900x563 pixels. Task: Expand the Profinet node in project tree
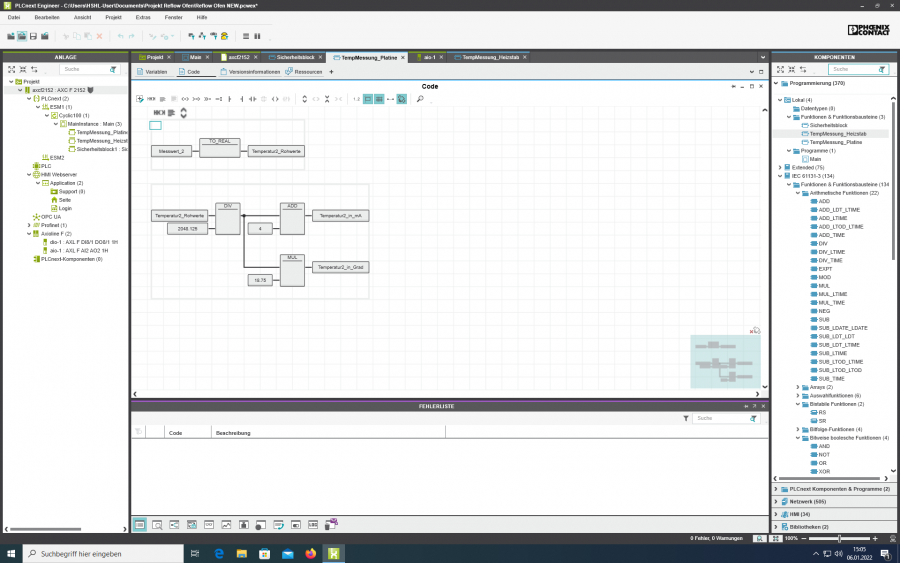pyautogui.click(x=28, y=226)
